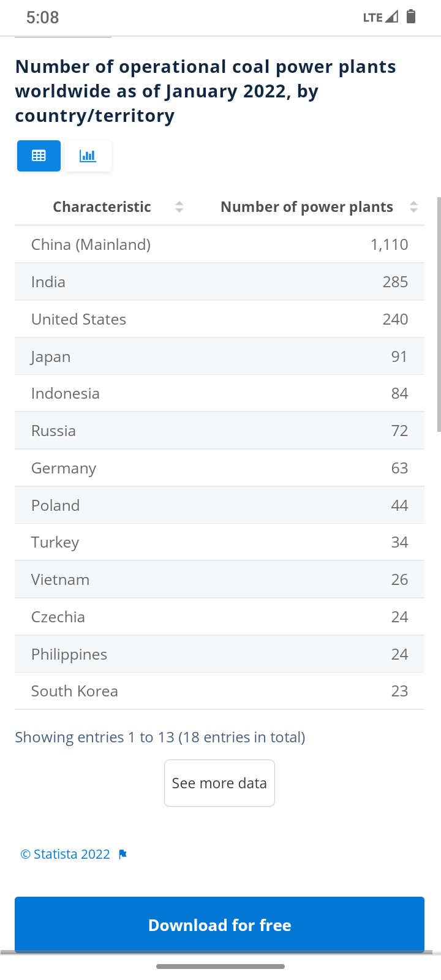This screenshot has height=980, width=441.
Task: Select the United States row
Action: (x=219, y=319)
